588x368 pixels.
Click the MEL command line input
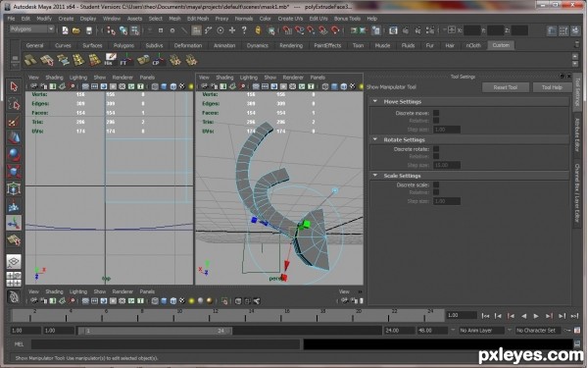[x=165, y=344]
